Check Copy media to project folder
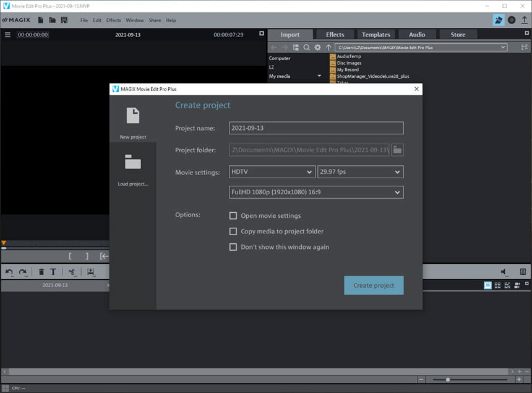The width and height of the screenshot is (532, 393). pos(233,231)
